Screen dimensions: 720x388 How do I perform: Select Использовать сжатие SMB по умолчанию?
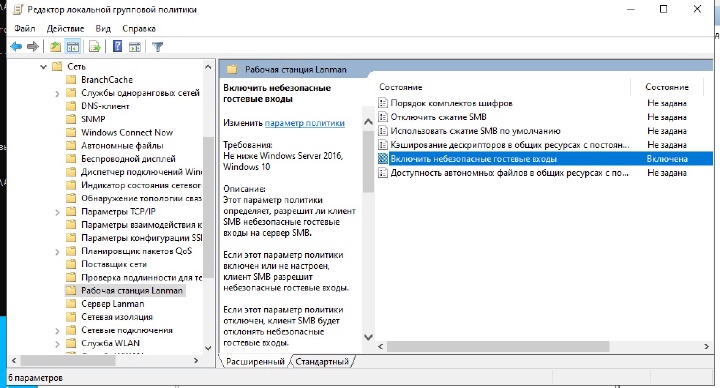[x=475, y=131]
